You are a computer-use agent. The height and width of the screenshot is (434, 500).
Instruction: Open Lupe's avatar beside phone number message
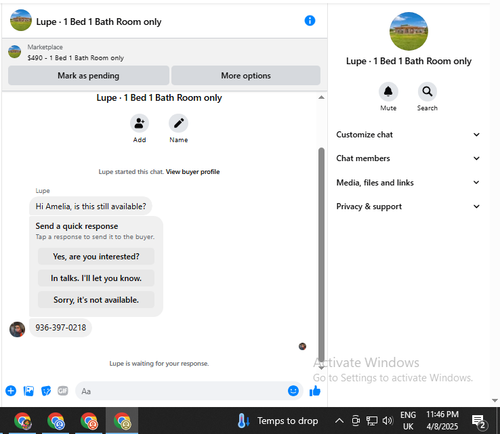click(x=17, y=329)
